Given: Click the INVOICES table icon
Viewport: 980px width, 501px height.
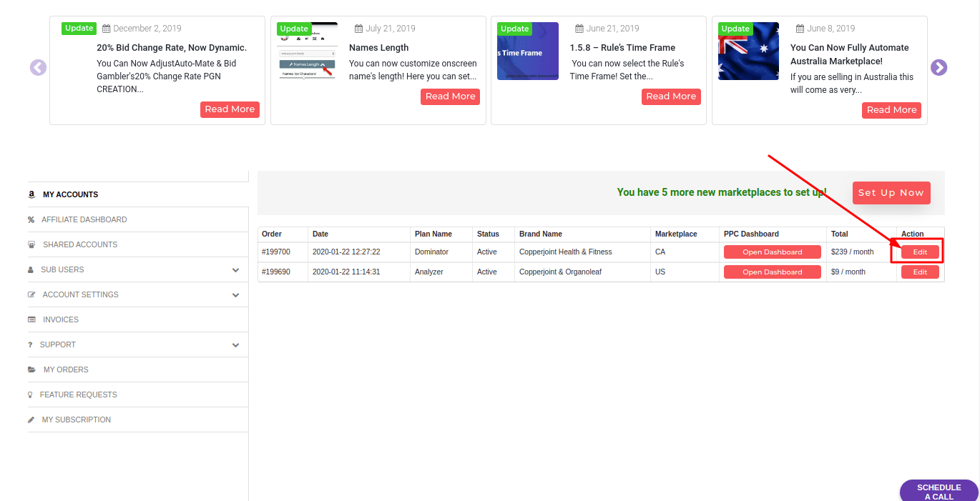Looking at the screenshot, I should (31, 319).
